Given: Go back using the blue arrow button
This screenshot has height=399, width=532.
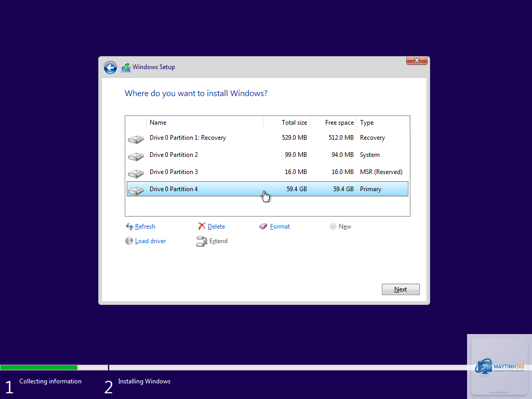Looking at the screenshot, I should click(110, 68).
